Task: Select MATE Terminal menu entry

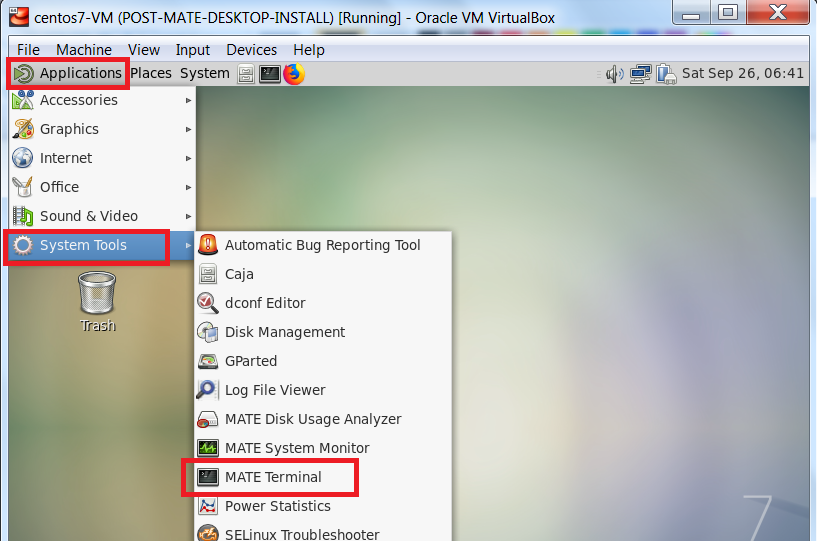Action: pos(273,477)
